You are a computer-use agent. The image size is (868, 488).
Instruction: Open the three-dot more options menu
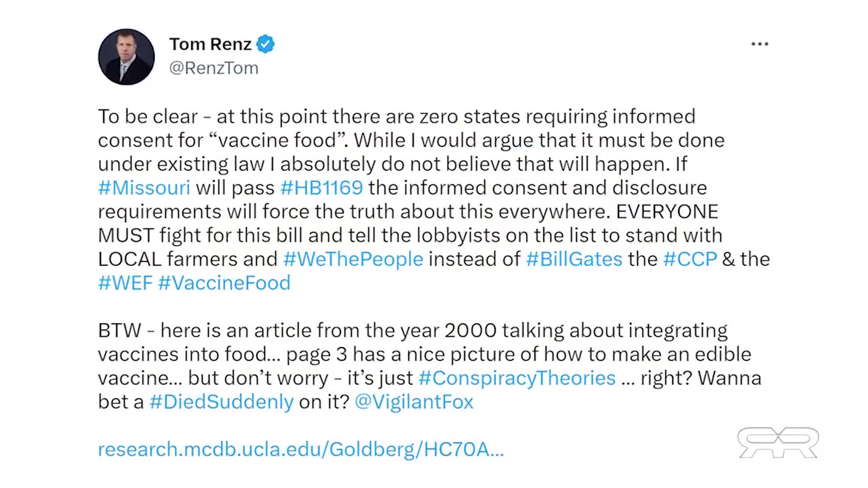tap(759, 45)
